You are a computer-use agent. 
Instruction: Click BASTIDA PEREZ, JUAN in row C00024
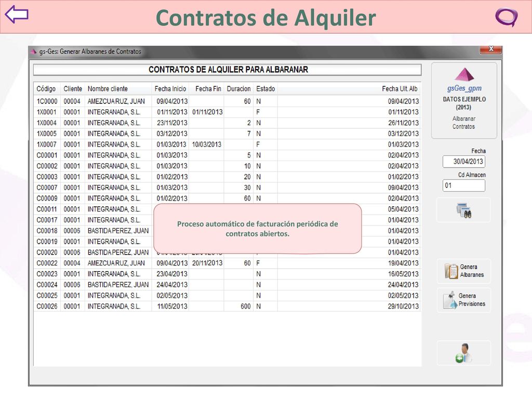(118, 285)
